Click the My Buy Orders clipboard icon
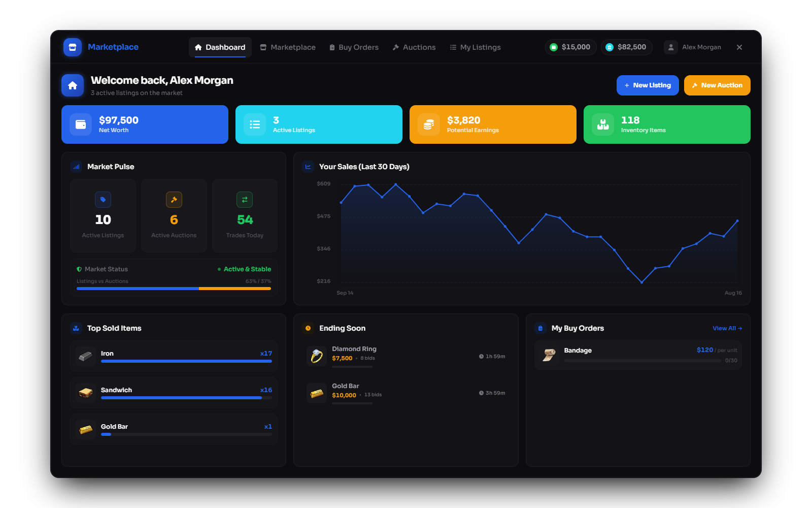Image resolution: width=812 pixels, height=508 pixels. 540,328
